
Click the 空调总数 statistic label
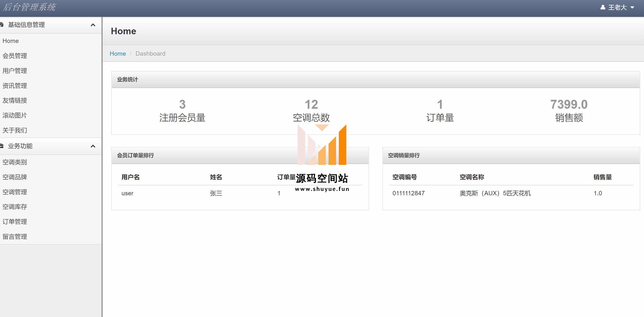(x=311, y=117)
